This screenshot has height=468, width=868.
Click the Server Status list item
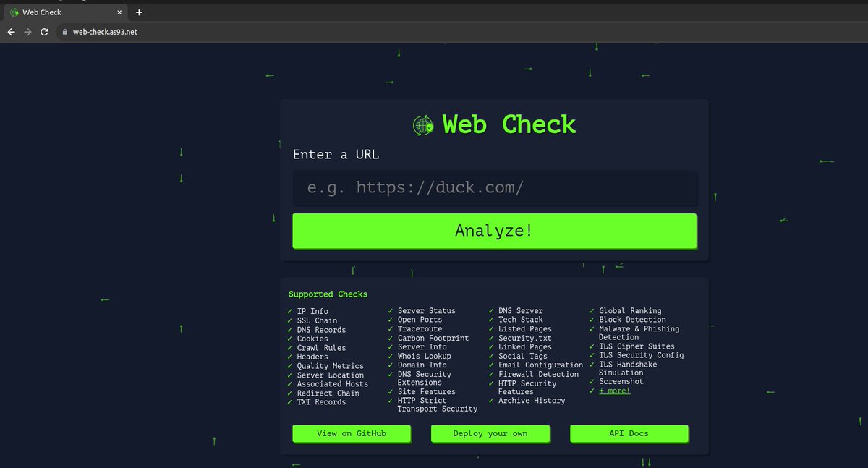[427, 311]
